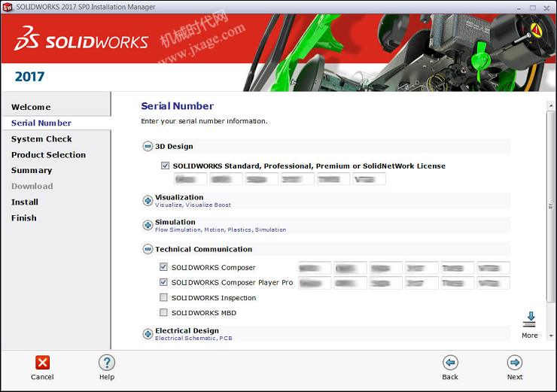This screenshot has height=392, width=557.
Task: Proceed with the Next arrow icon
Action: pyautogui.click(x=515, y=363)
